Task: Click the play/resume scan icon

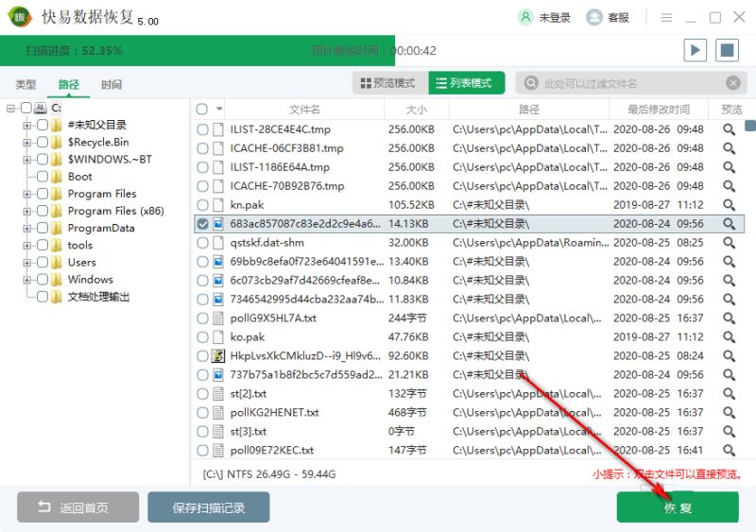Action: (696, 50)
